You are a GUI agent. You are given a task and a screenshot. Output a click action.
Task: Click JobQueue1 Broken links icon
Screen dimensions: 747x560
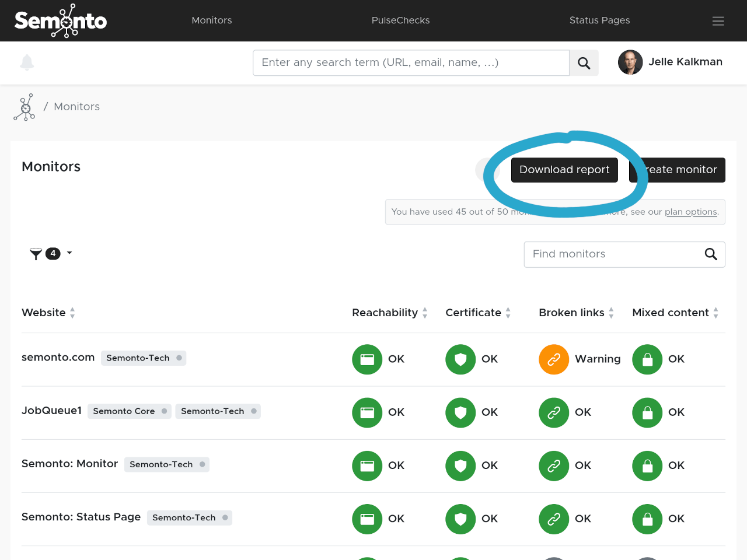coord(554,412)
